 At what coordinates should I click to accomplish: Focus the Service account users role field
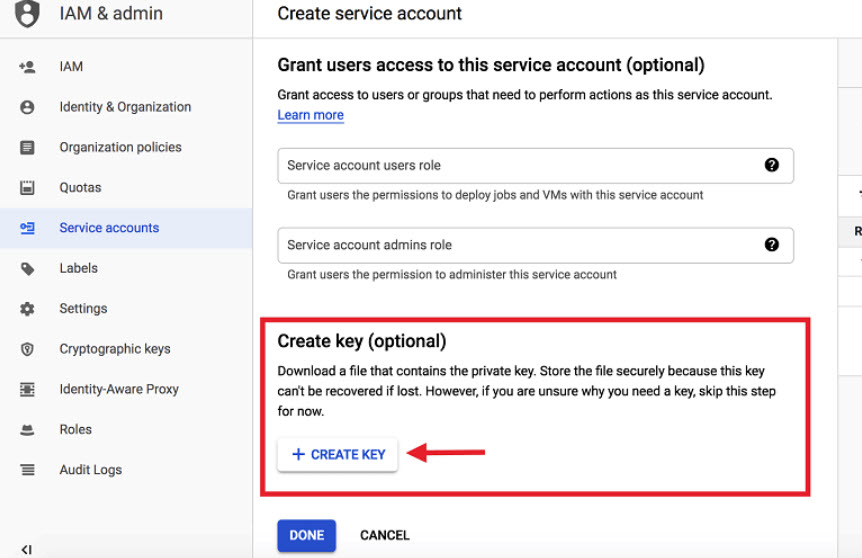click(515, 165)
